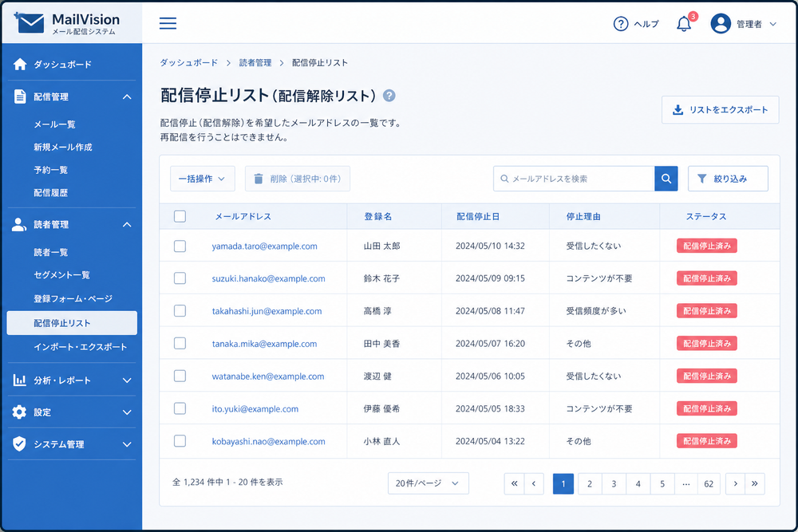This screenshot has height=532, width=798.
Task: Expand the 分析・レポート section chevron
Action: click(127, 380)
